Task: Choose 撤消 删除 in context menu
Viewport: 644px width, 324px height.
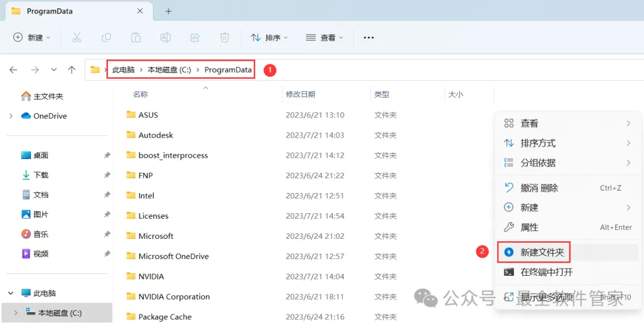Action: coord(568,188)
